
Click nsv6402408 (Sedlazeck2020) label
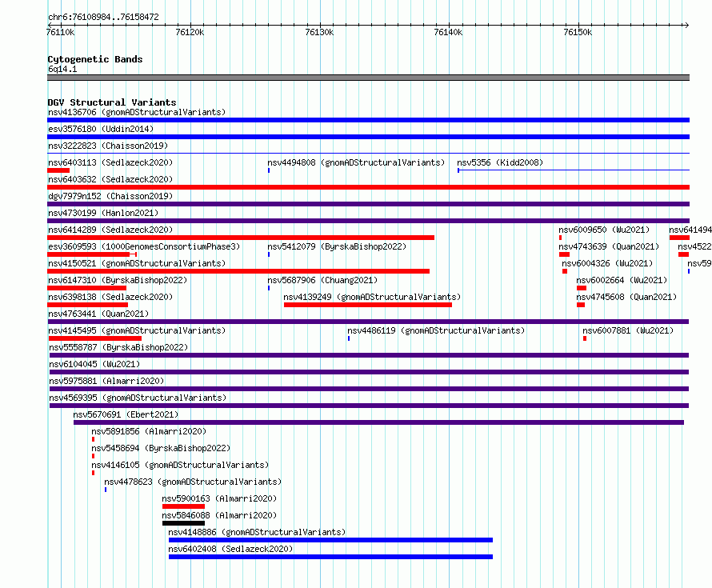(230, 549)
